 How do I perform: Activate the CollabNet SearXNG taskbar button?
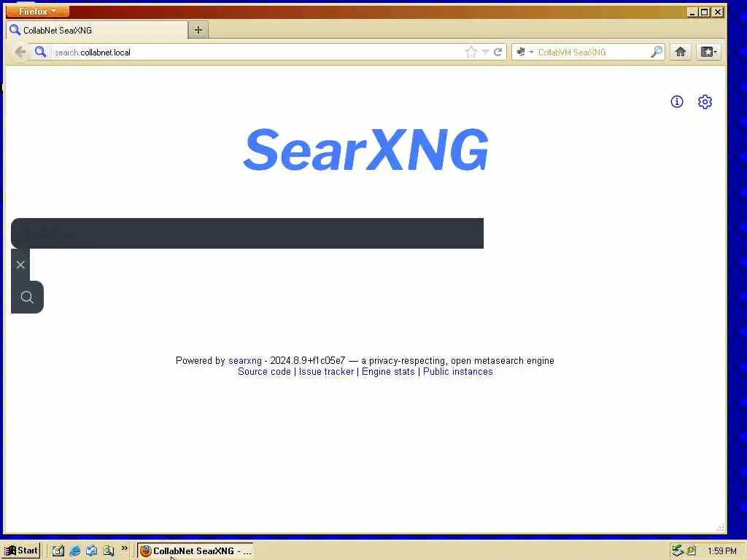[196, 551]
